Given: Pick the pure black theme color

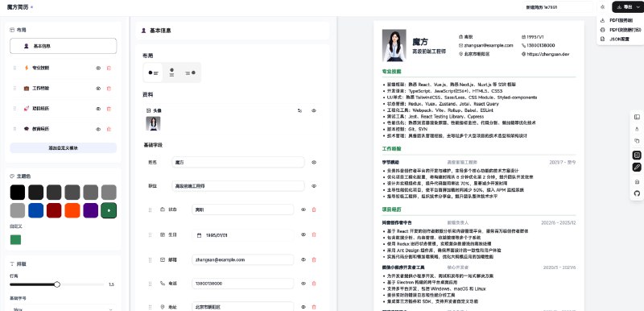Looking at the screenshot, I should 18,193.
